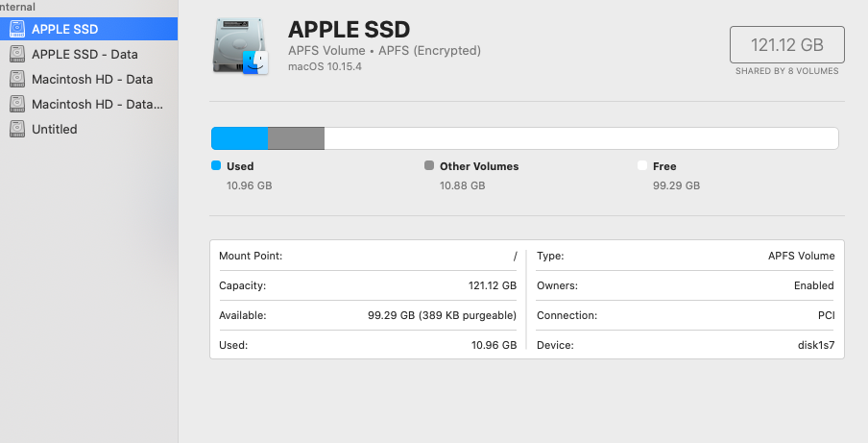Click 99.29 GB (389 KB purgeable) value
This screenshot has width=868, height=443.
coord(442,315)
